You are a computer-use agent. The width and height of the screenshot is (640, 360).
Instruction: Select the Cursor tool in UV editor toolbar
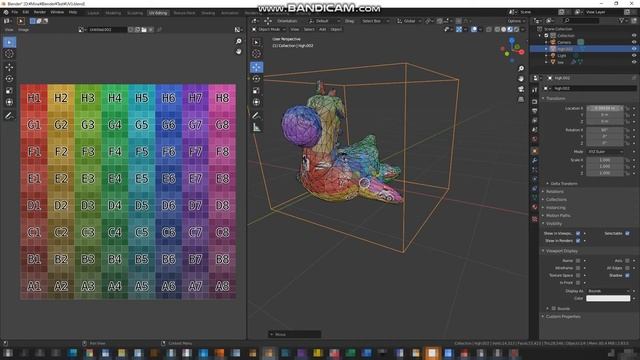[x=9, y=54]
